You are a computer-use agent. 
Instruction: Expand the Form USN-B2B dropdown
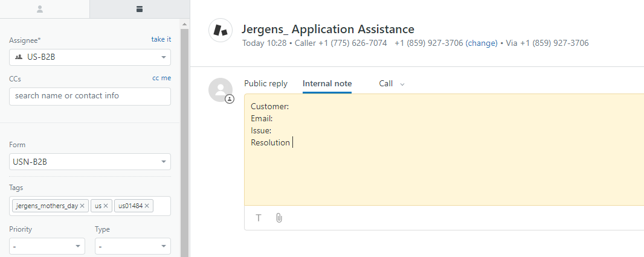pos(90,162)
